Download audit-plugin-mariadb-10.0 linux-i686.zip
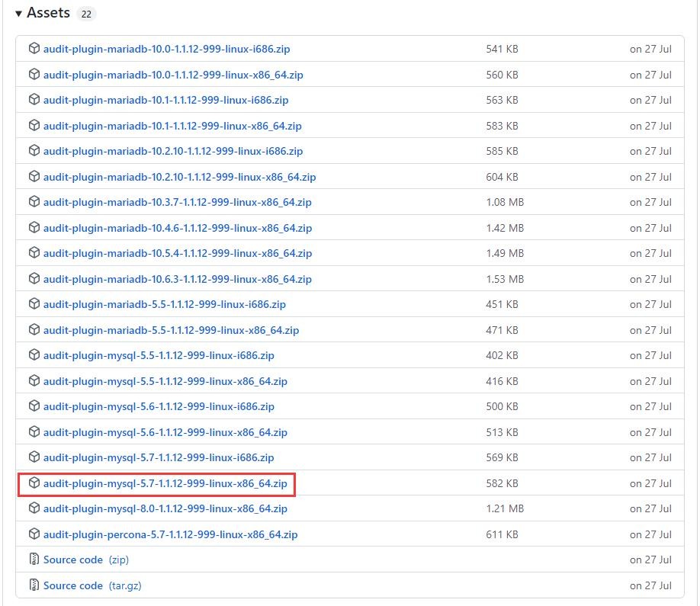This screenshot has height=606, width=700. pyautogui.click(x=166, y=49)
